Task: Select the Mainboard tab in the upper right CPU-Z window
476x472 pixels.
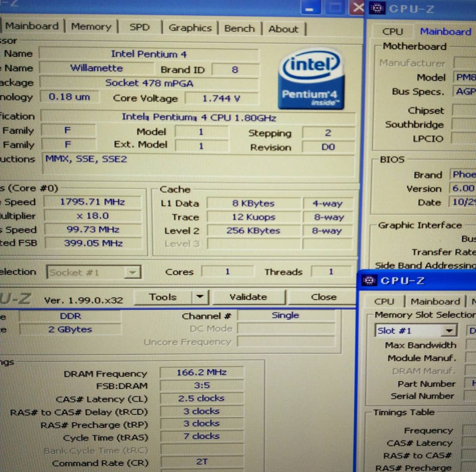Action: [445, 31]
